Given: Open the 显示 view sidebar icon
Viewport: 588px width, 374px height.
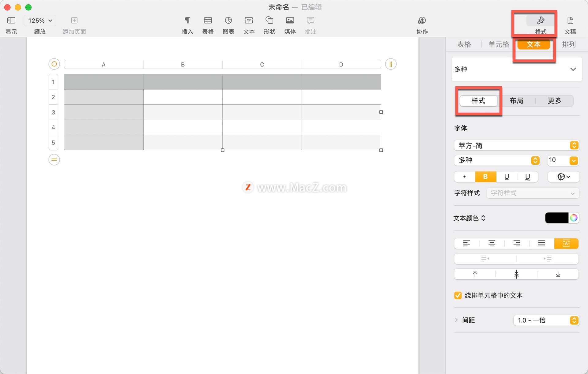Looking at the screenshot, I should coord(11,21).
